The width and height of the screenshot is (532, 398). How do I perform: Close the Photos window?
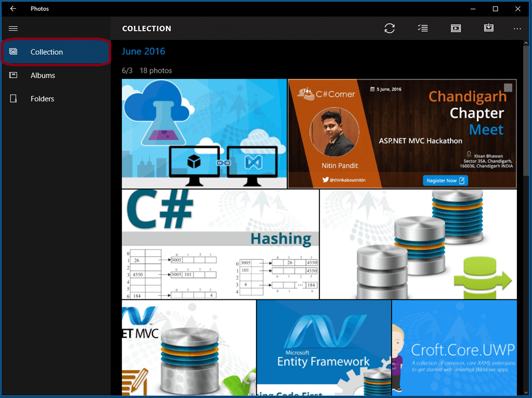(x=518, y=9)
